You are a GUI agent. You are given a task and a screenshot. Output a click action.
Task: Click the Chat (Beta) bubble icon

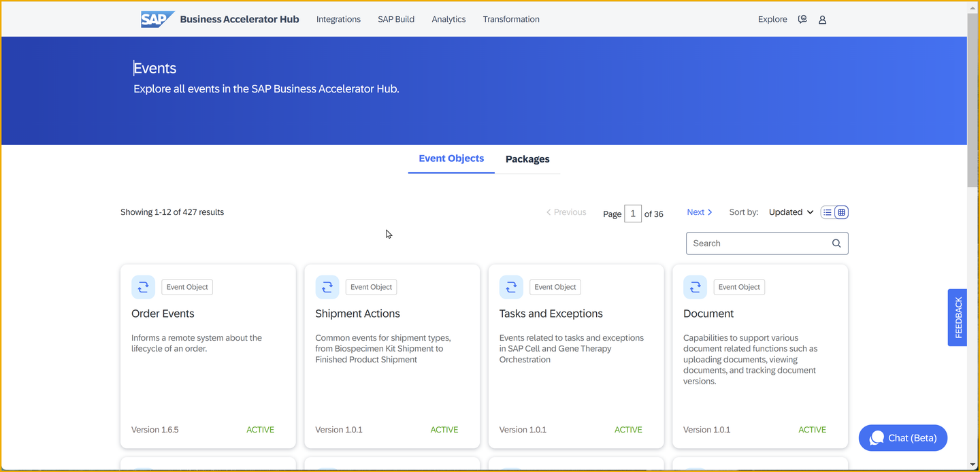pos(877,438)
